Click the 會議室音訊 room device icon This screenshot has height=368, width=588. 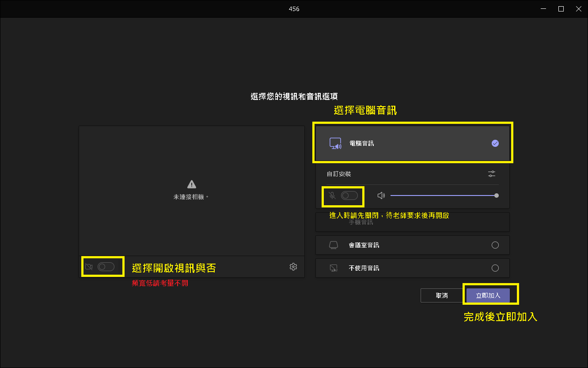click(334, 245)
